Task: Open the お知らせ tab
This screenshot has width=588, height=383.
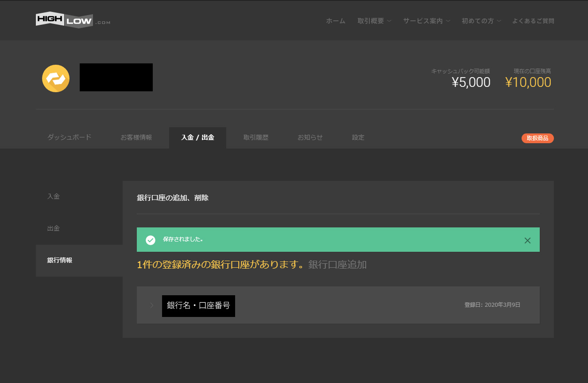Action: click(x=310, y=137)
